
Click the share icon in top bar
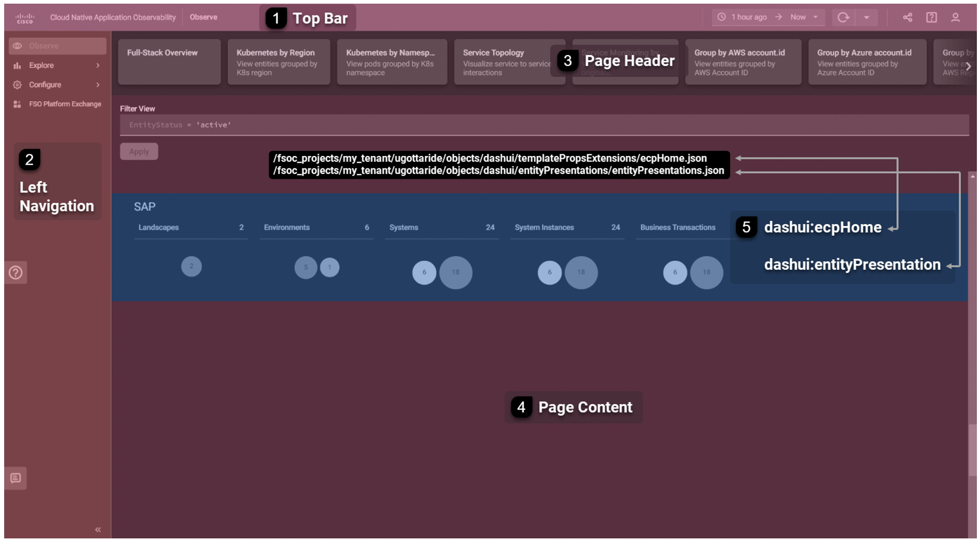click(x=907, y=18)
